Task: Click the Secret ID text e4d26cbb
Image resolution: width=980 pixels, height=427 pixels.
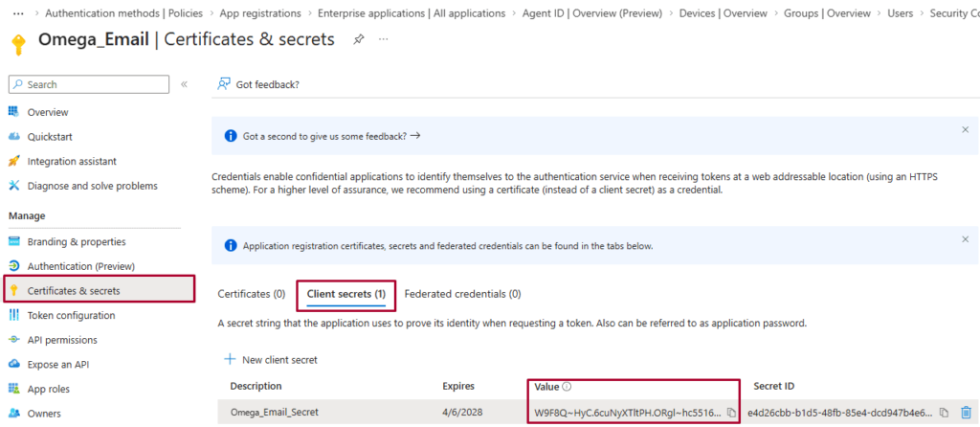Action: [x=840, y=413]
